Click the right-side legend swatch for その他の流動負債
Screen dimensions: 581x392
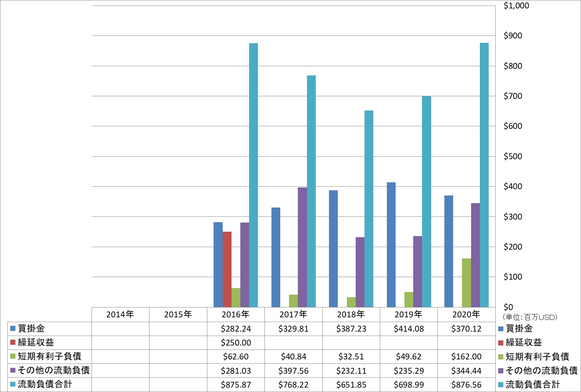(501, 370)
